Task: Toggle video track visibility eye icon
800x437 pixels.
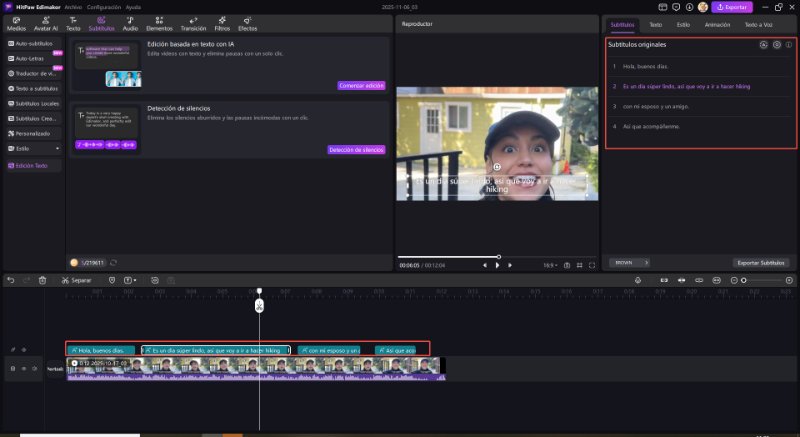Action: pos(24,369)
